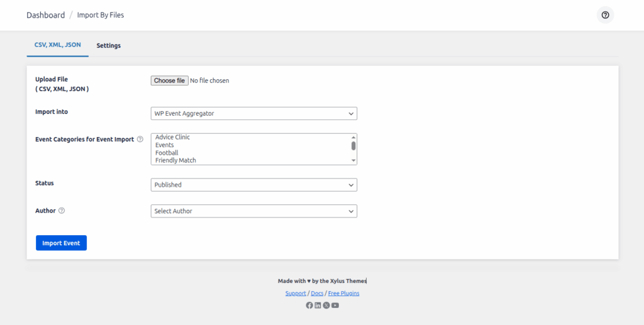The image size is (644, 325).
Task: Open the Status dropdown showing Published
Action: 253,185
